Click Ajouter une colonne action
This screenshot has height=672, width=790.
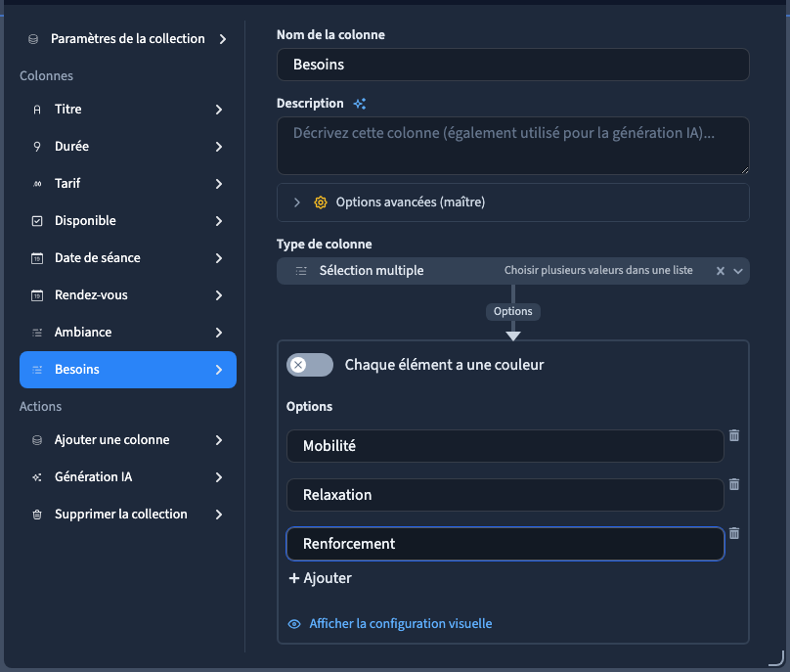pos(128,440)
